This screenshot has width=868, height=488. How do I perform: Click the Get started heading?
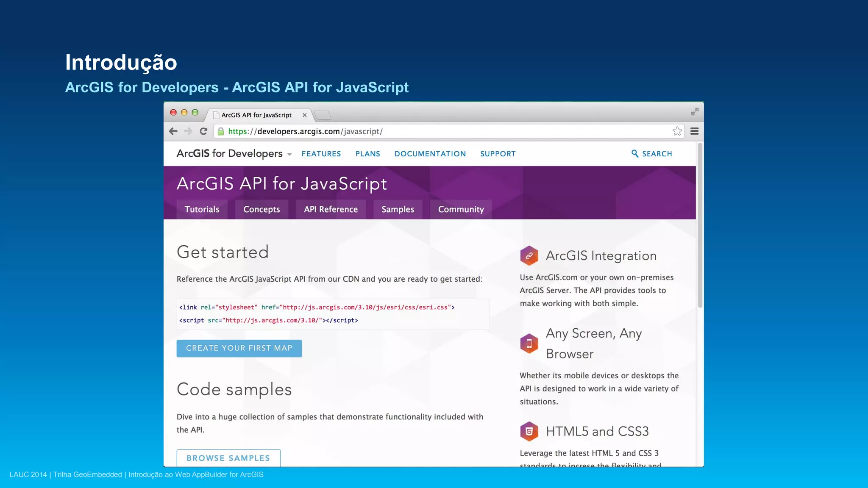click(x=223, y=252)
